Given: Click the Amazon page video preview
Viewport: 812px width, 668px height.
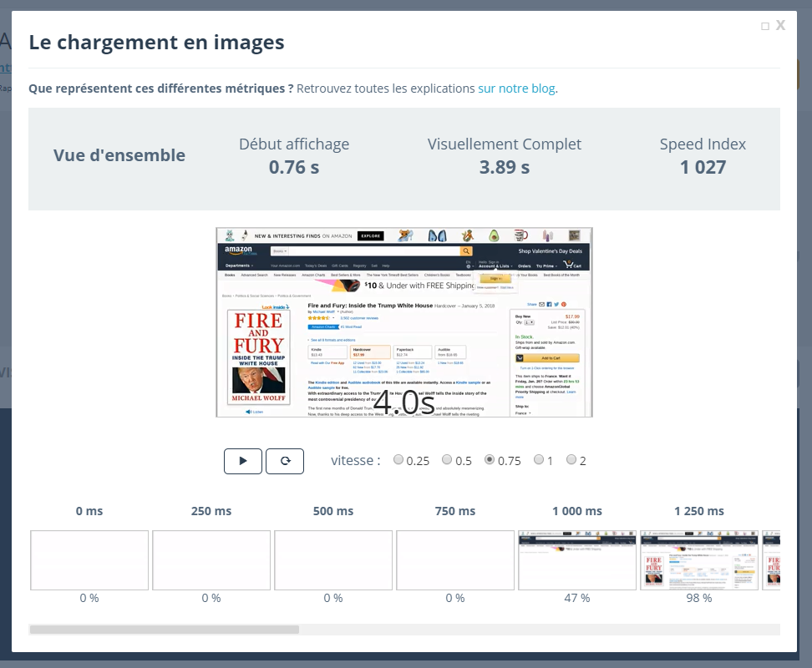Looking at the screenshot, I should (x=404, y=322).
